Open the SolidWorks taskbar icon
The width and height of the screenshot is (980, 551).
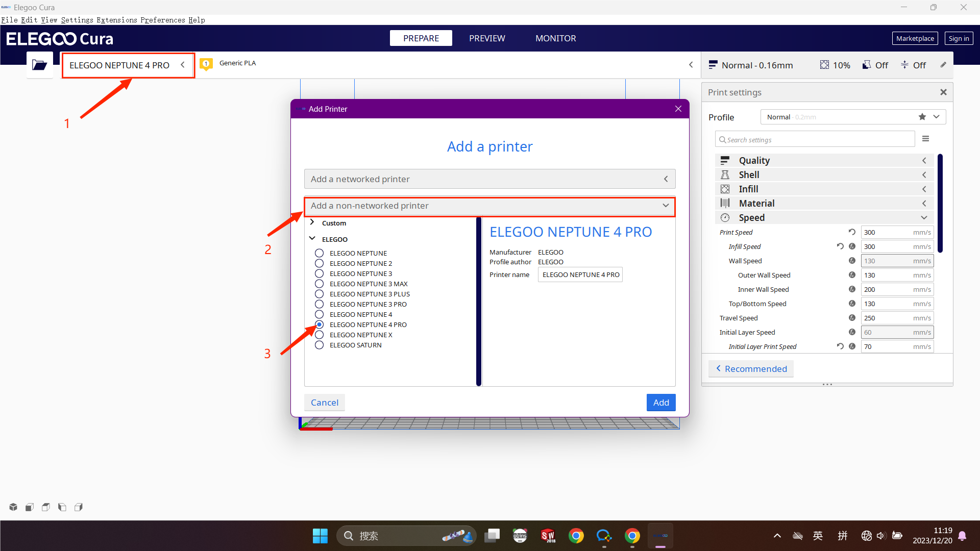coord(548,536)
